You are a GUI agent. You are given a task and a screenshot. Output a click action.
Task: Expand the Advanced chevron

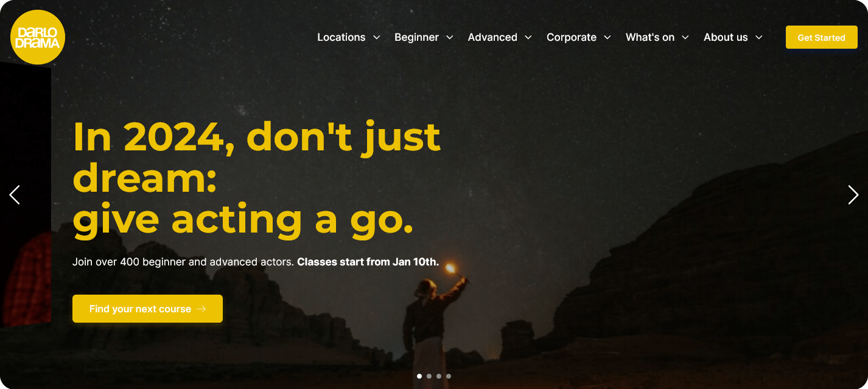[528, 37]
